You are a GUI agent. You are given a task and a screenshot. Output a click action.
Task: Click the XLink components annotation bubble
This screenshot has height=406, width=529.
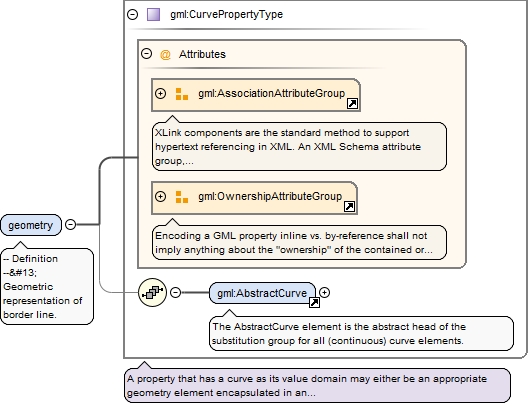point(299,146)
